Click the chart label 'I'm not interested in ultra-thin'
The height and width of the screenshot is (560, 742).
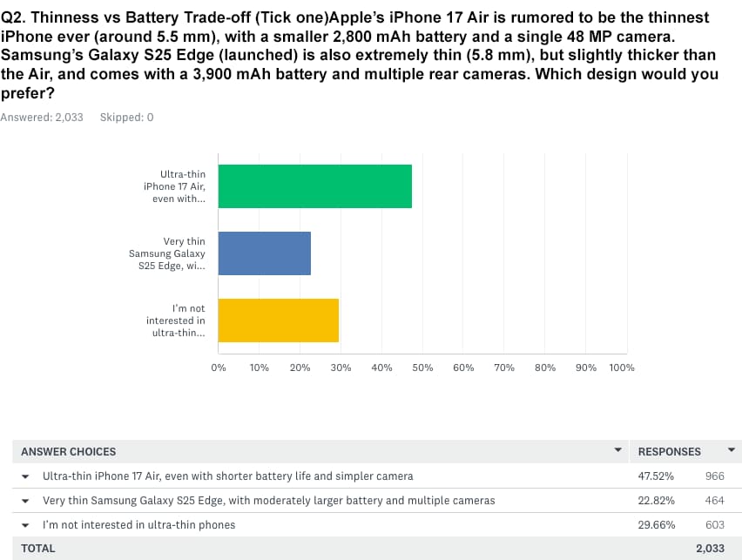[x=175, y=320]
